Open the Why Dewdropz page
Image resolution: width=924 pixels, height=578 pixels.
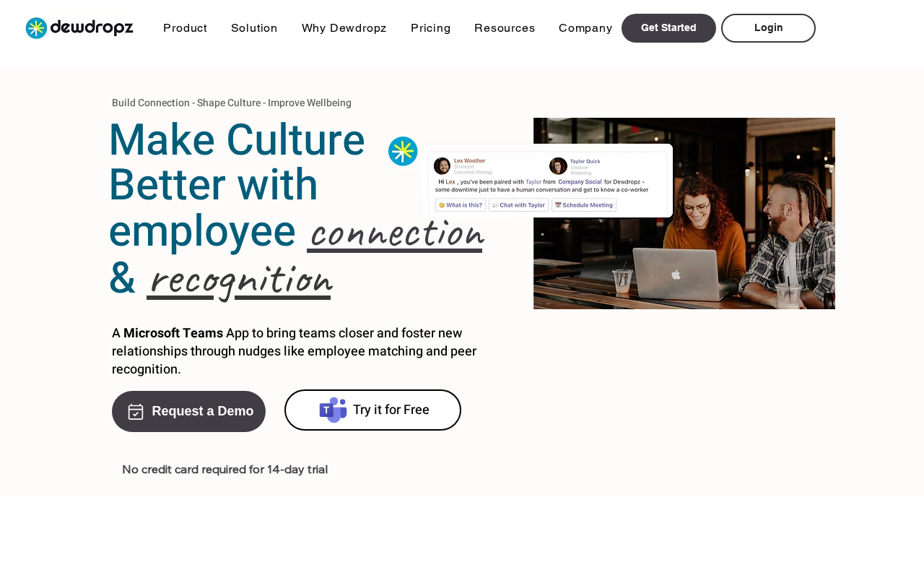[x=344, y=28]
